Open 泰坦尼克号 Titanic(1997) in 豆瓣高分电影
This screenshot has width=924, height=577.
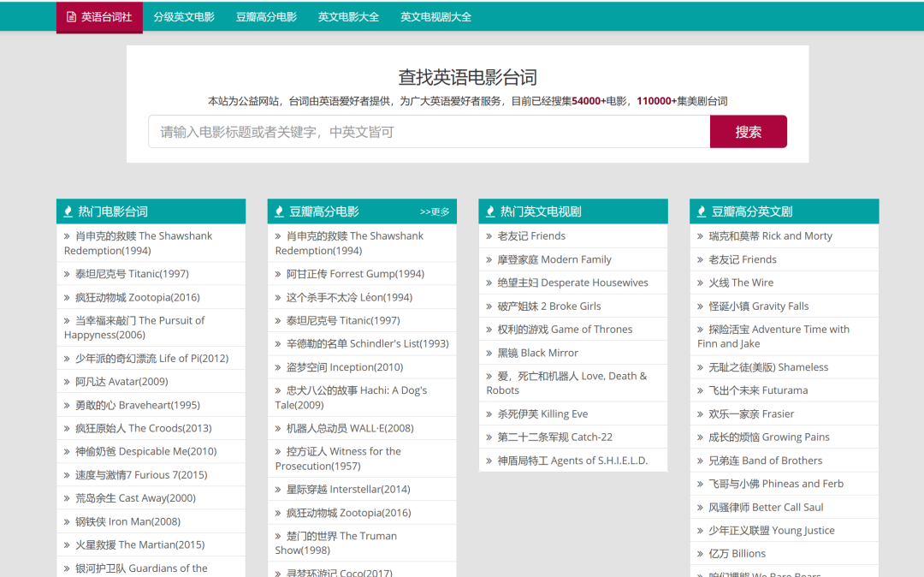(x=343, y=321)
